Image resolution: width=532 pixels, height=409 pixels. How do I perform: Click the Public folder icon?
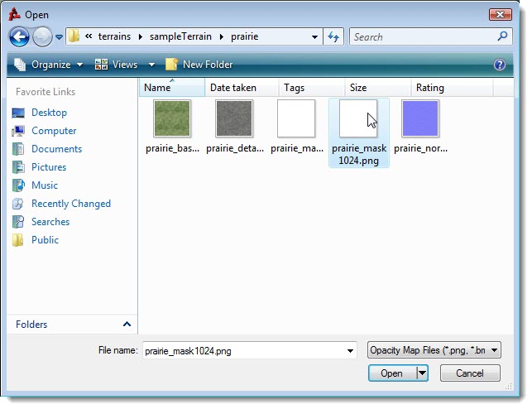click(18, 240)
